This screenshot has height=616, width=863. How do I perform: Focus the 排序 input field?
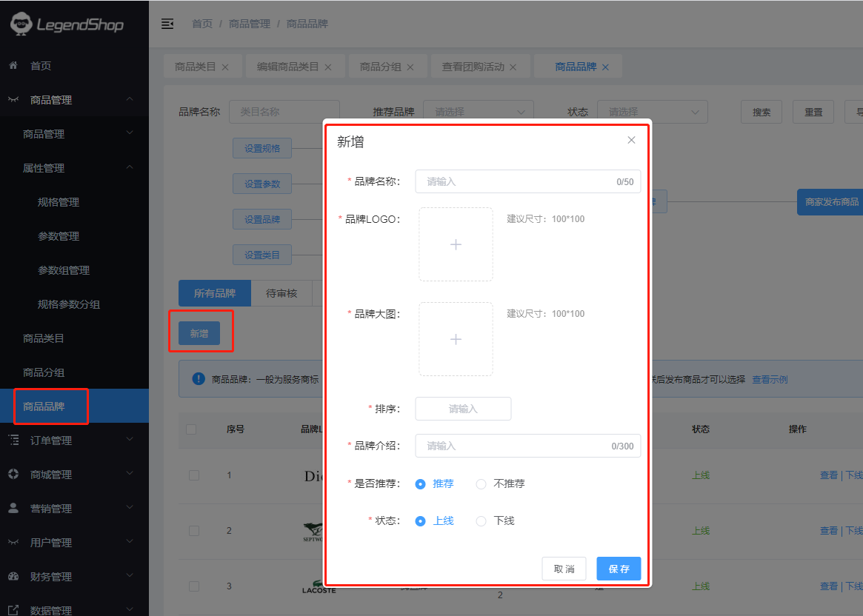[x=463, y=409]
